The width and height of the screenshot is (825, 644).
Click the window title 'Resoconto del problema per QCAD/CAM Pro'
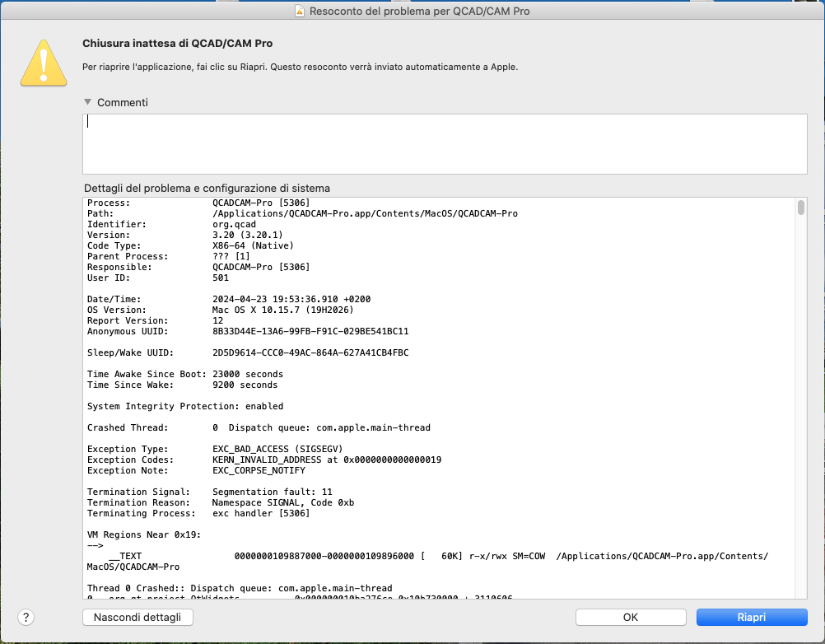pyautogui.click(x=419, y=12)
